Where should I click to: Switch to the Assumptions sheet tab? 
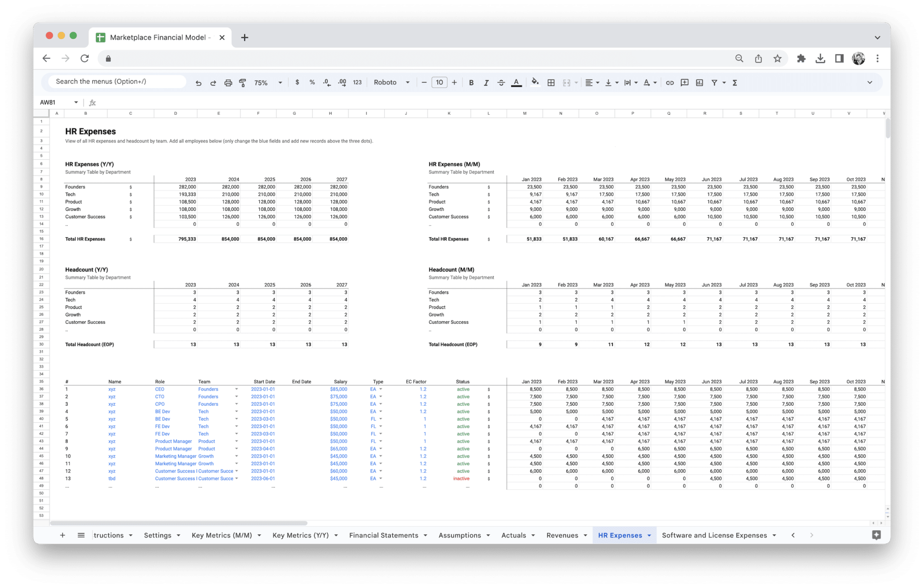pyautogui.click(x=460, y=535)
